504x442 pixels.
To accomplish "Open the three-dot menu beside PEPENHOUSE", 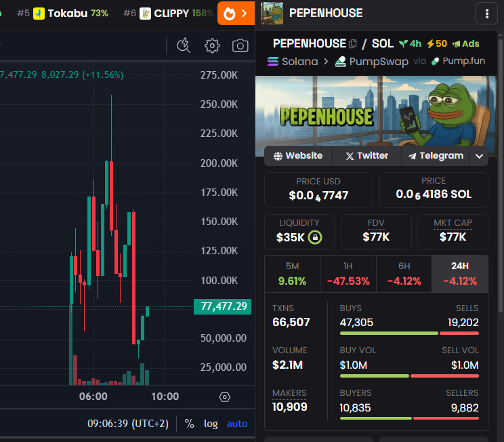I will [x=486, y=14].
